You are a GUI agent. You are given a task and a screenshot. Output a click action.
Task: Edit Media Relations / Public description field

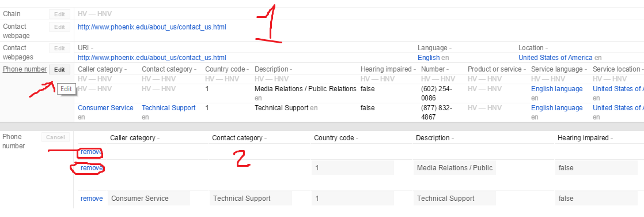coord(454,168)
